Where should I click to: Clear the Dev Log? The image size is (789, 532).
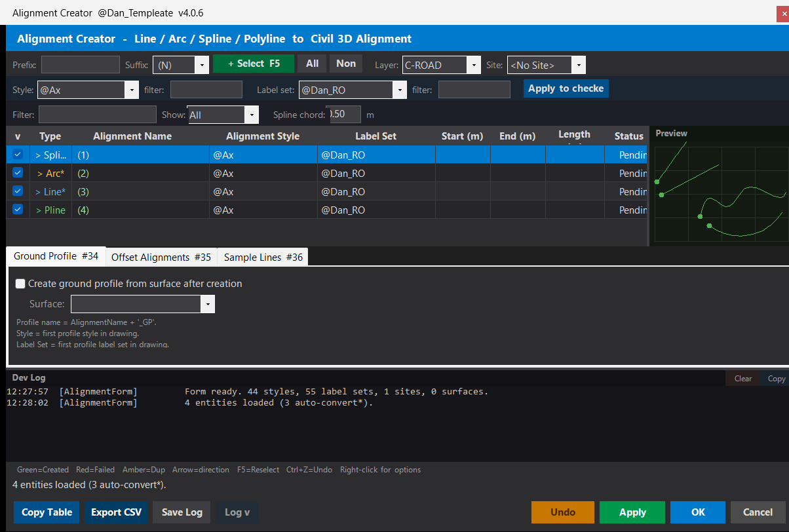pyautogui.click(x=742, y=379)
